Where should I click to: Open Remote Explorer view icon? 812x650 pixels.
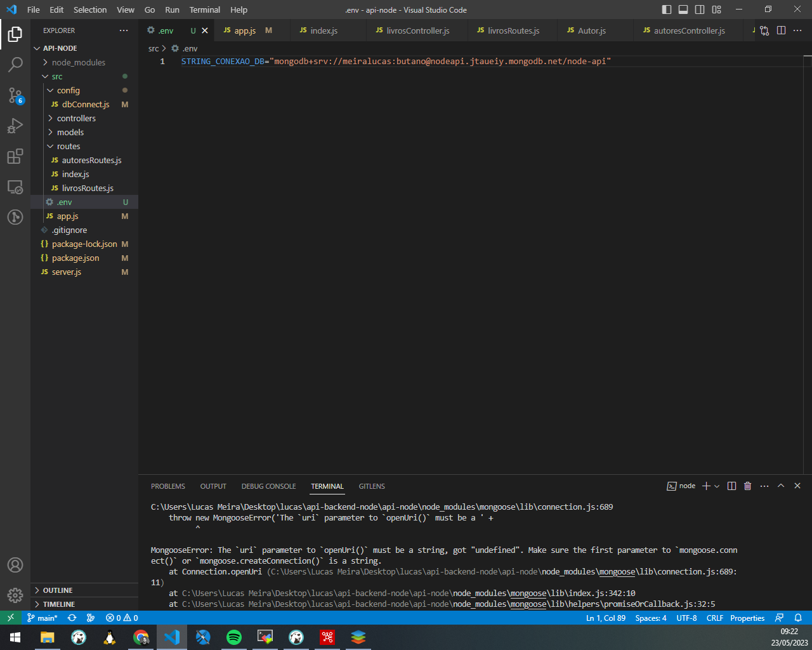point(15,187)
